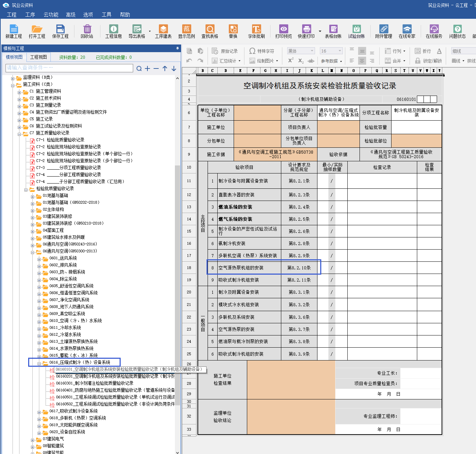Toggle subscript X₂ formatting
This screenshot has width=476, height=454.
301,61
